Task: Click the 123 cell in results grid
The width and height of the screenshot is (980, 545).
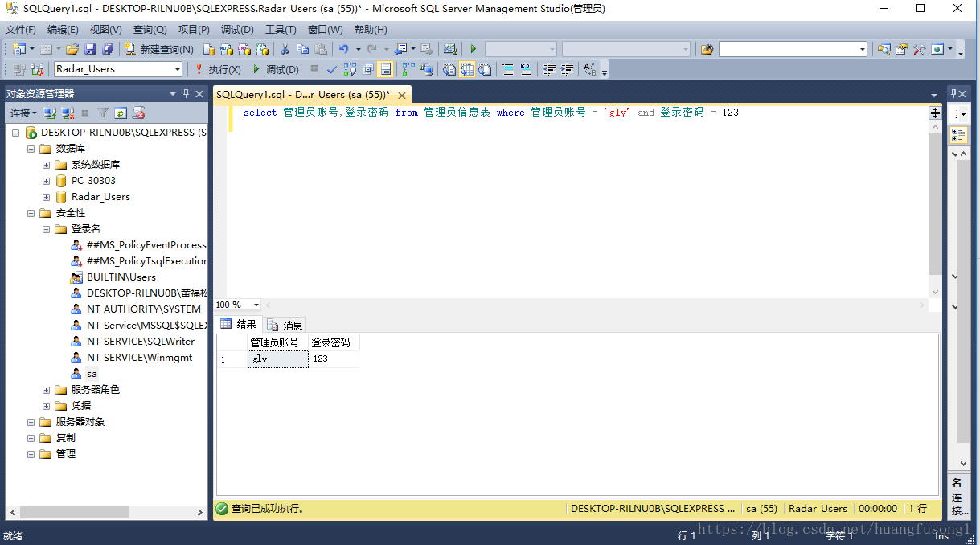Action: coord(333,359)
